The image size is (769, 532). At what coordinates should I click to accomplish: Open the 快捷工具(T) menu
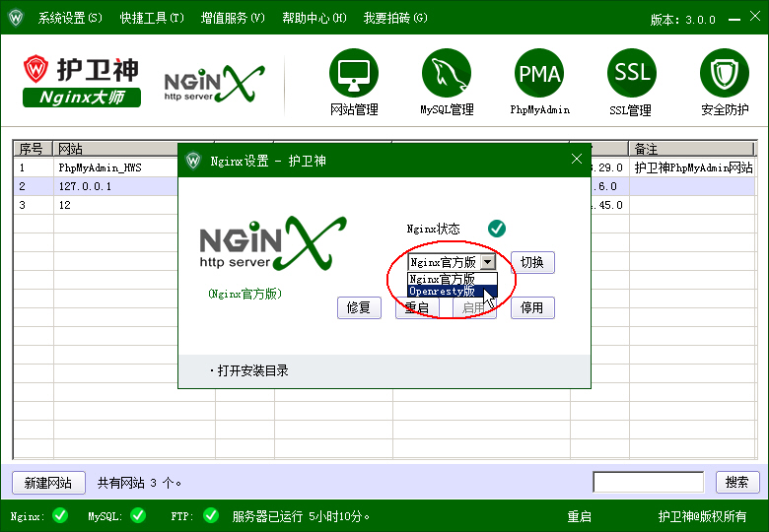152,19
